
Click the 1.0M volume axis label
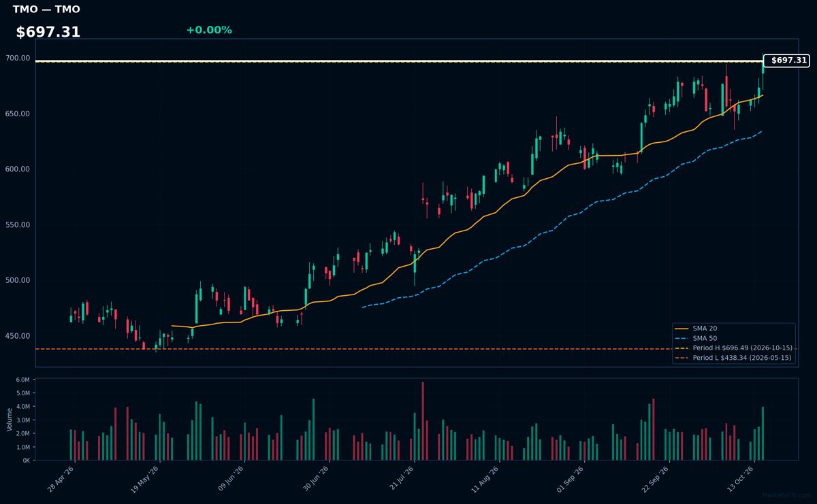[24, 447]
